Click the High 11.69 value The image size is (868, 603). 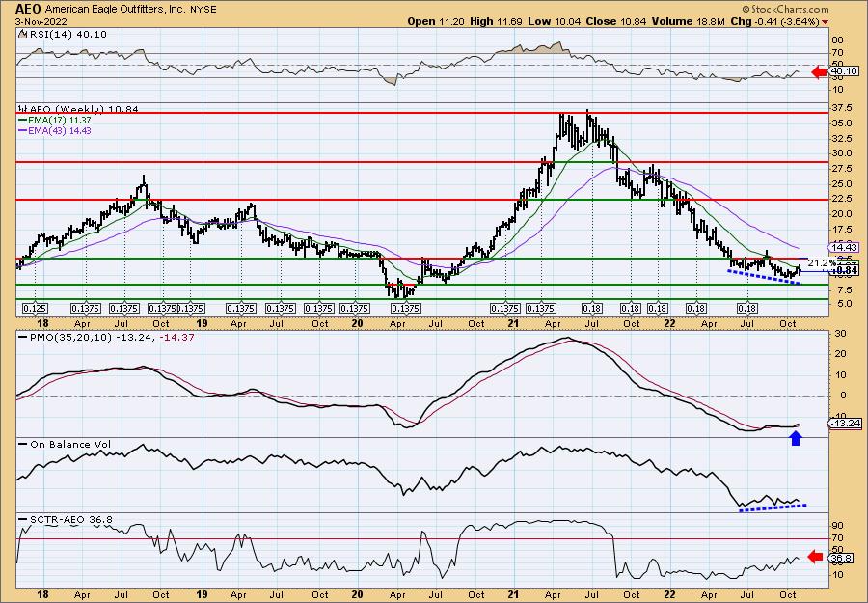point(496,21)
